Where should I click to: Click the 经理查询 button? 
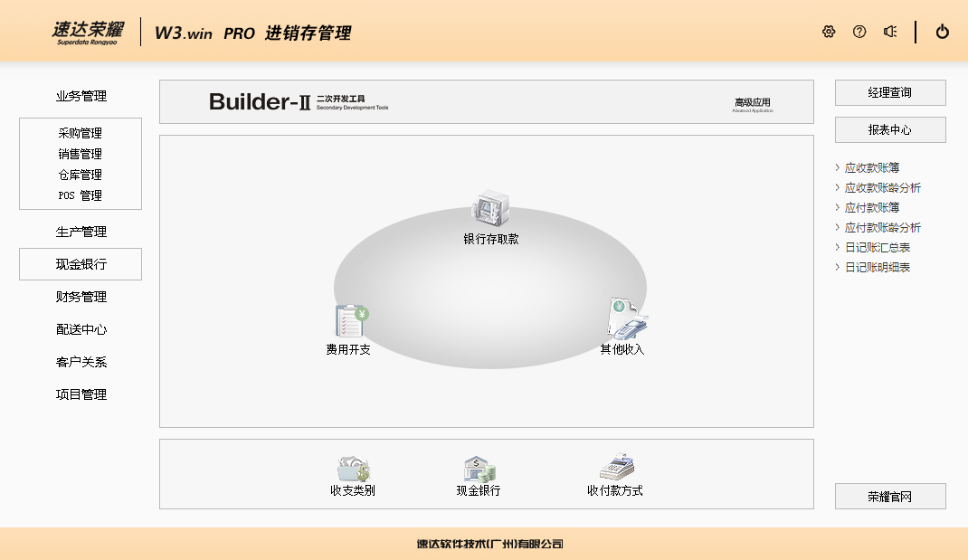(x=890, y=92)
